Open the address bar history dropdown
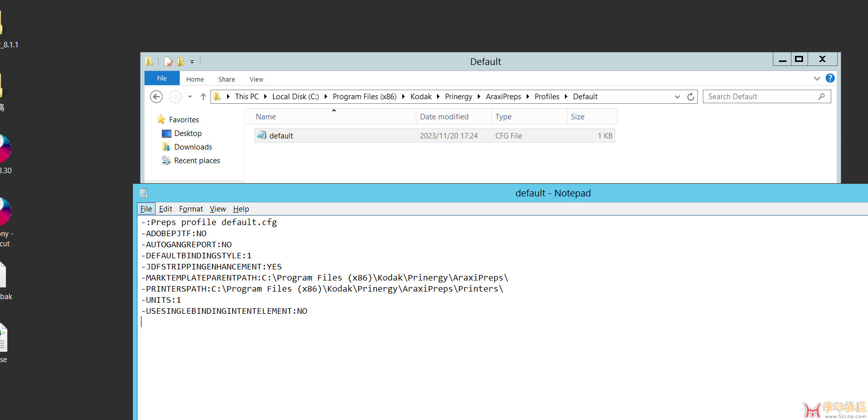Image resolution: width=868 pixels, height=420 pixels. click(x=677, y=97)
